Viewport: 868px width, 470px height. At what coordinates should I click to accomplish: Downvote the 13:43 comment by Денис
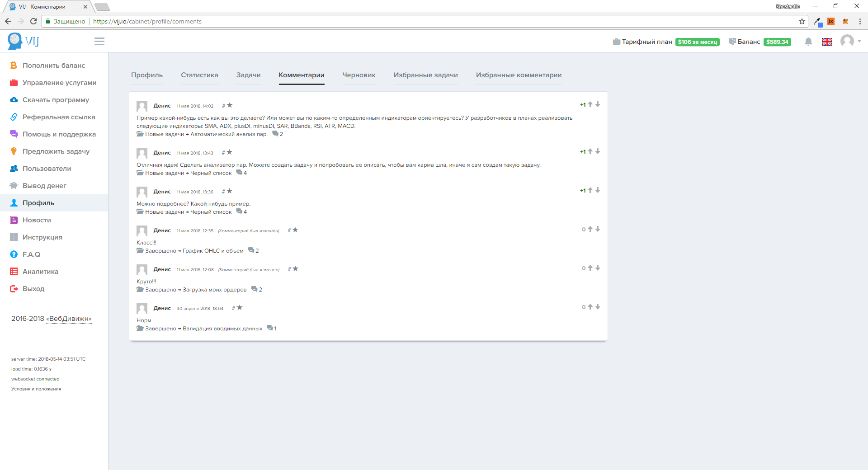click(598, 151)
